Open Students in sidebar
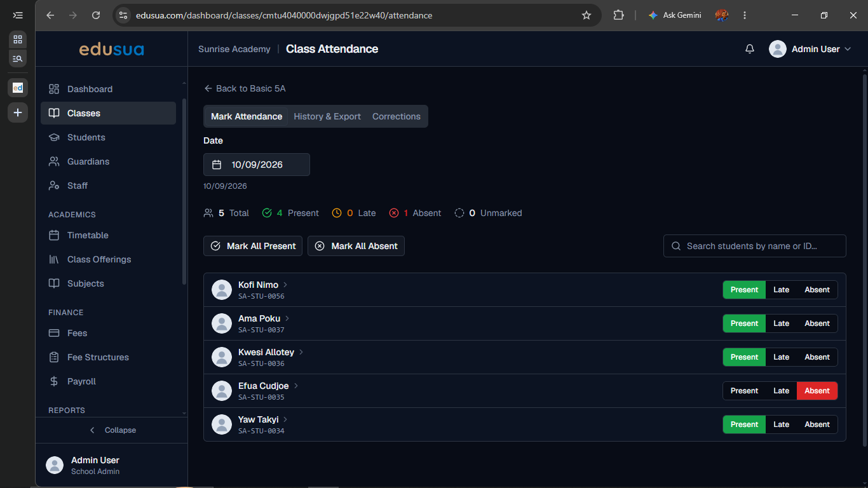 [x=108, y=137]
